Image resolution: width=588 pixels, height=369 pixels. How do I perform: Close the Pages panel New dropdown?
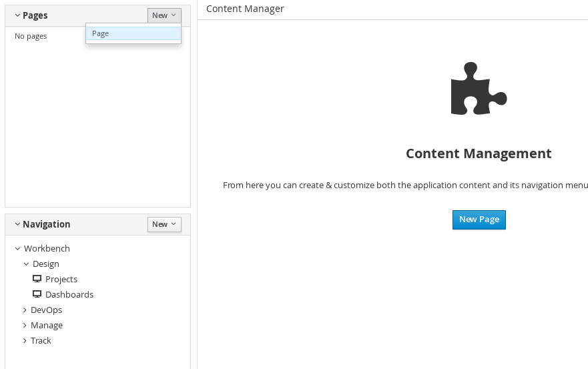(x=164, y=15)
